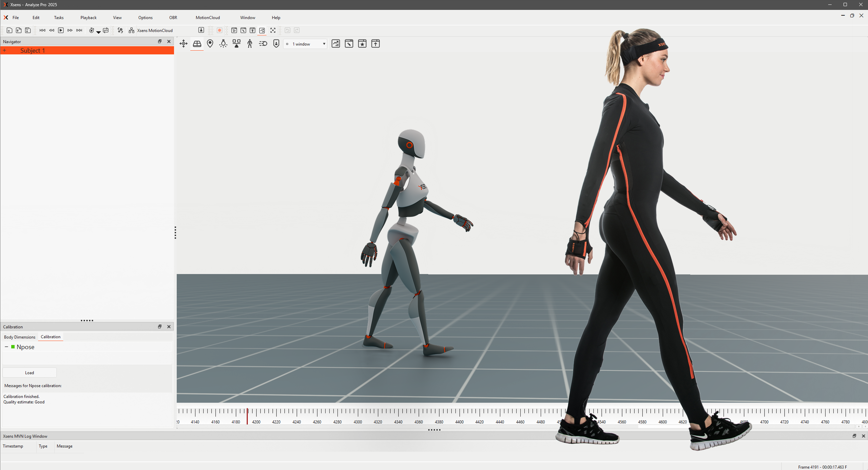This screenshot has height=470, width=868.
Task: Click the subject profile icon in toolbar
Action: click(x=201, y=30)
